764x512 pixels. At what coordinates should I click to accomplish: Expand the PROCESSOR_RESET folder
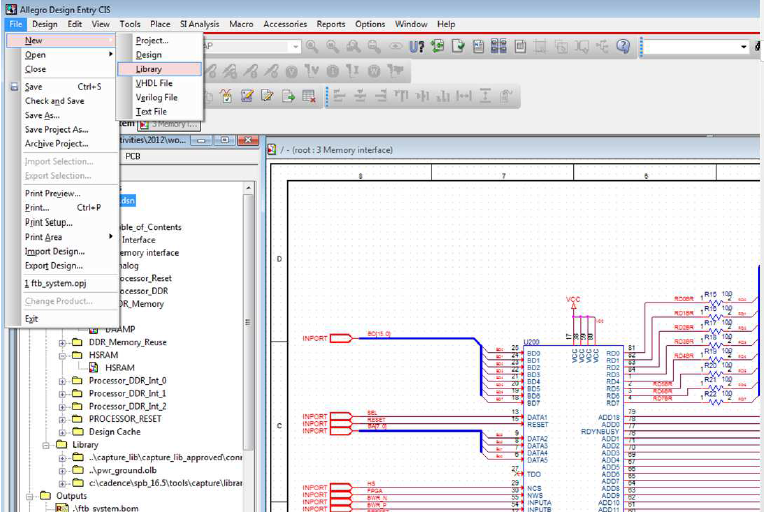click(62, 419)
